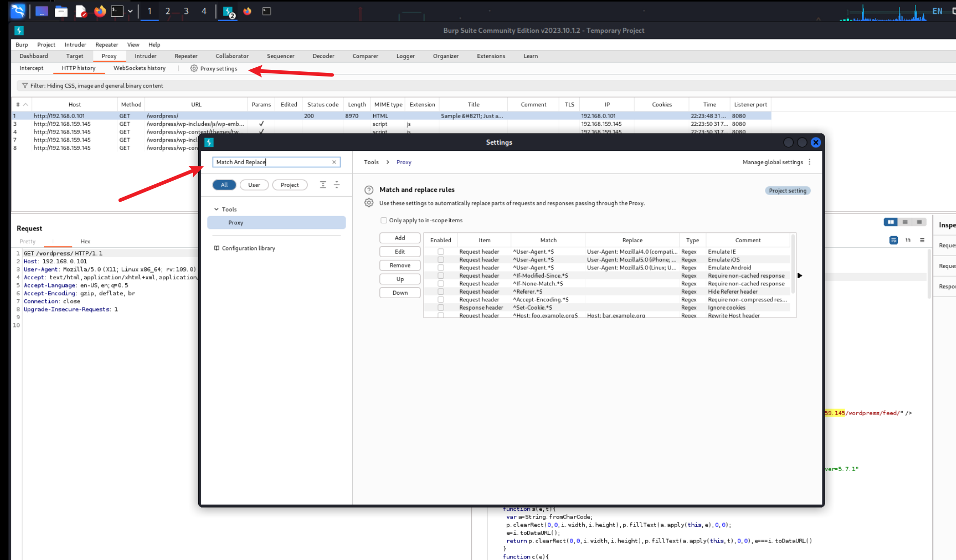Click the Add rule button
Viewport: 956px width, 560px height.
click(400, 238)
